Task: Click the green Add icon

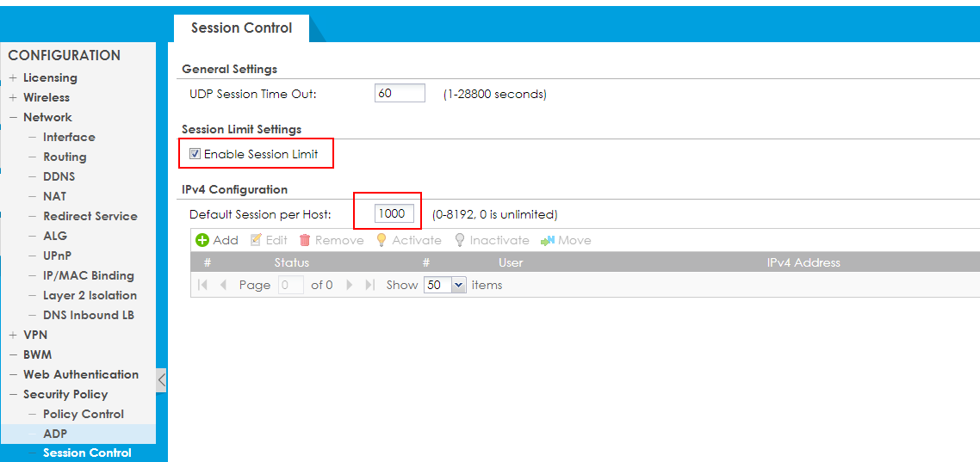Action: pyautogui.click(x=203, y=241)
